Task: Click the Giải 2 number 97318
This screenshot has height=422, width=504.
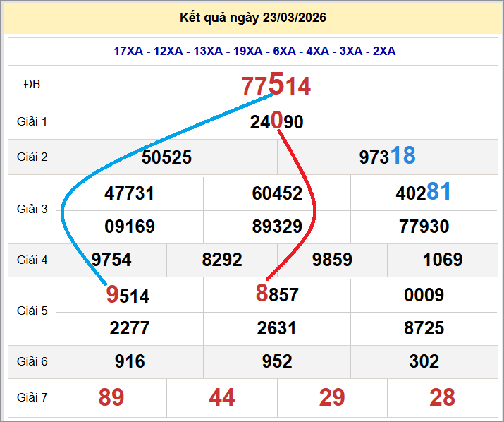Action: pyautogui.click(x=387, y=157)
